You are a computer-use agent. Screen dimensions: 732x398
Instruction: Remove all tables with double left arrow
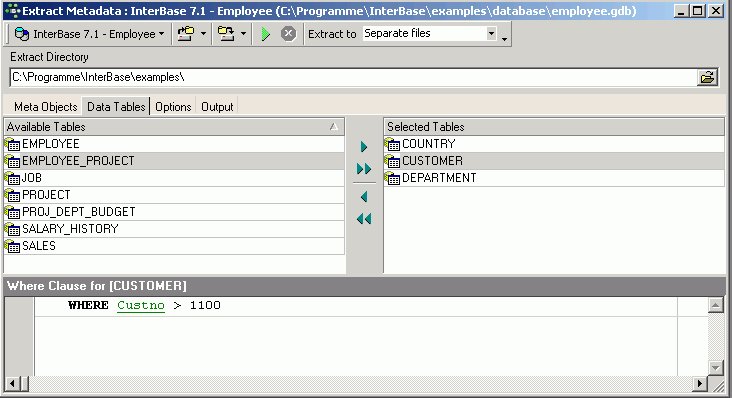pyautogui.click(x=364, y=219)
